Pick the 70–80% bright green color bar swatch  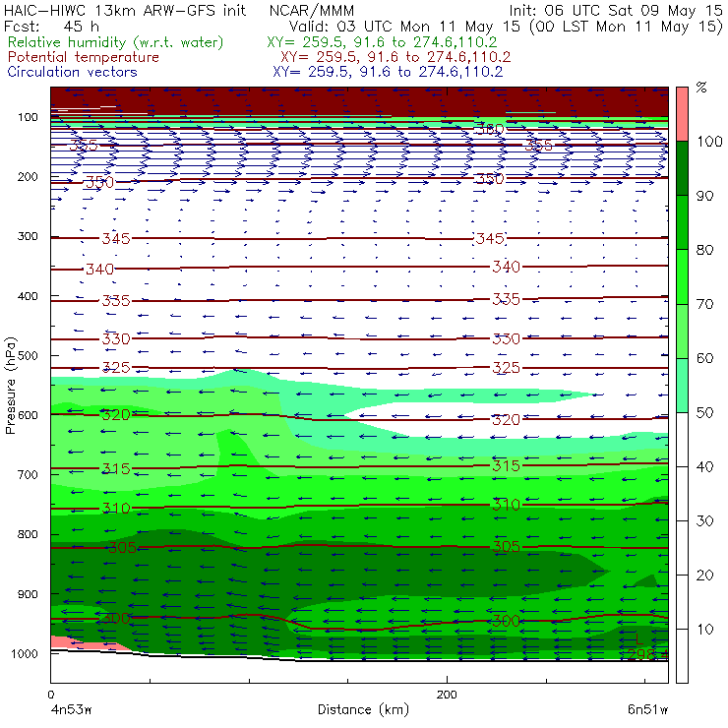[x=682, y=276]
